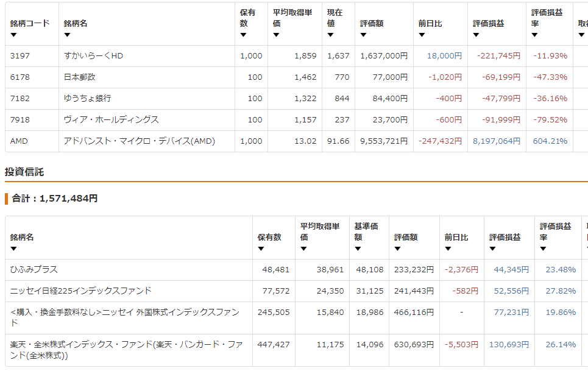Click sort arrow under 銘柄コード header
The width and height of the screenshot is (588, 371).
pyautogui.click(x=13, y=35)
